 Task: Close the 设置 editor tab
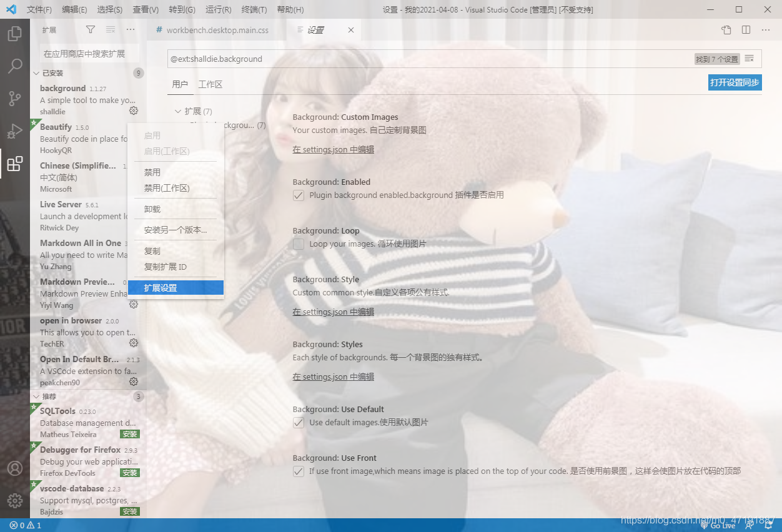tap(351, 30)
